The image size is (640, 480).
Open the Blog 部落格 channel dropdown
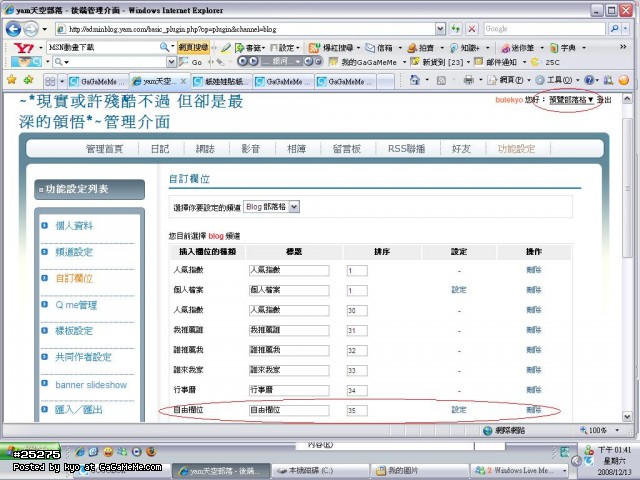pos(294,207)
